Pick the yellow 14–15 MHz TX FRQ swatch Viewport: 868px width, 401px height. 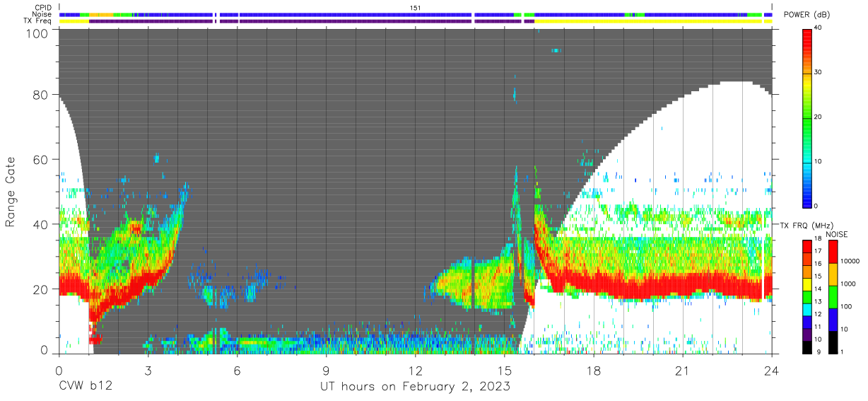tap(807, 284)
